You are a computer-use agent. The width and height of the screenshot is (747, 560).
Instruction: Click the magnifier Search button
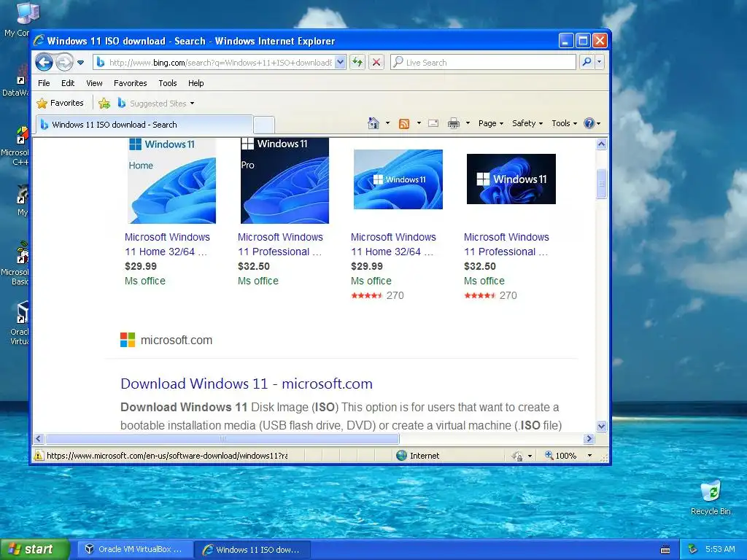pyautogui.click(x=587, y=63)
